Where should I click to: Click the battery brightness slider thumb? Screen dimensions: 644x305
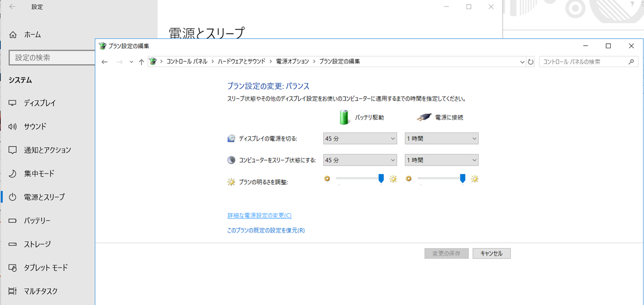click(381, 179)
